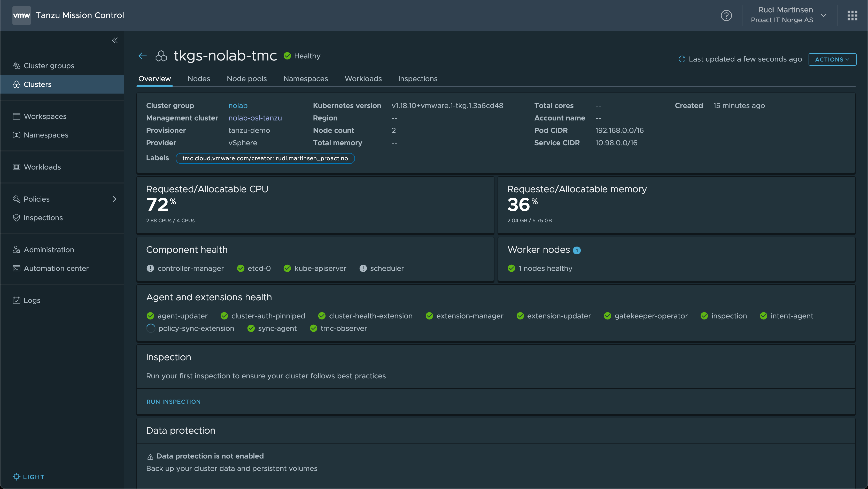Click the '15 minutes ago' created value
Image resolution: width=868 pixels, height=489 pixels.
[739, 105]
